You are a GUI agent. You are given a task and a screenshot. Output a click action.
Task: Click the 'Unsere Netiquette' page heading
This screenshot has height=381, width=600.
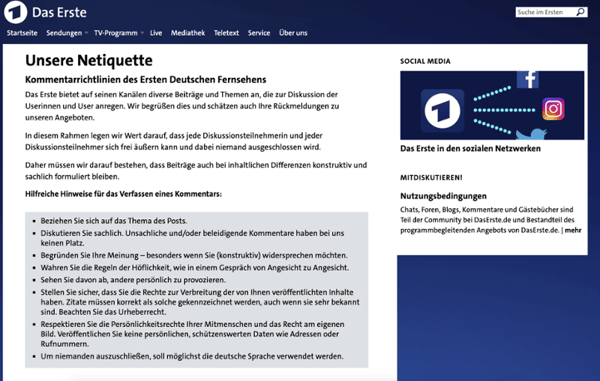89,60
